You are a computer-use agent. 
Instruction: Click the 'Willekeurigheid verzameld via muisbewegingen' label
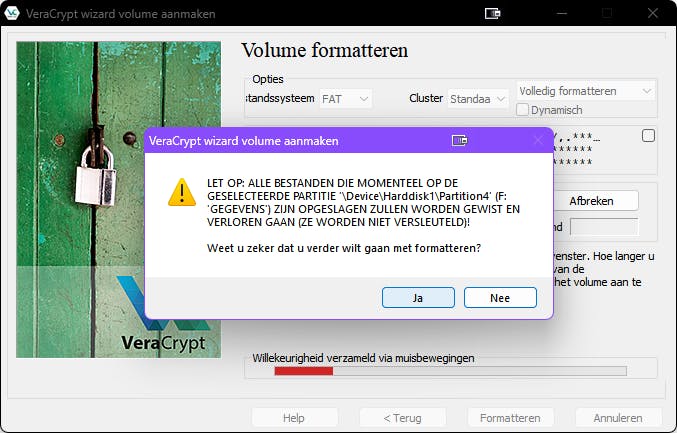[363, 358]
